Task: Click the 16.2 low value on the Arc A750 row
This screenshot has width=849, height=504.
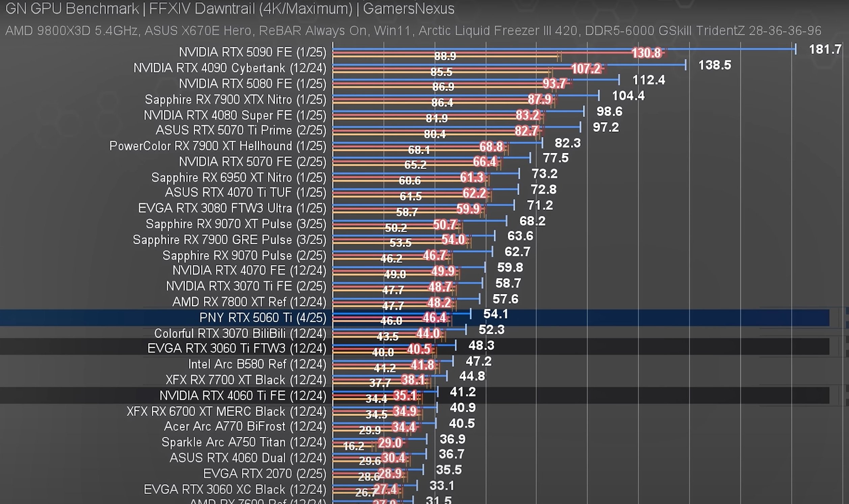Action: (353, 446)
